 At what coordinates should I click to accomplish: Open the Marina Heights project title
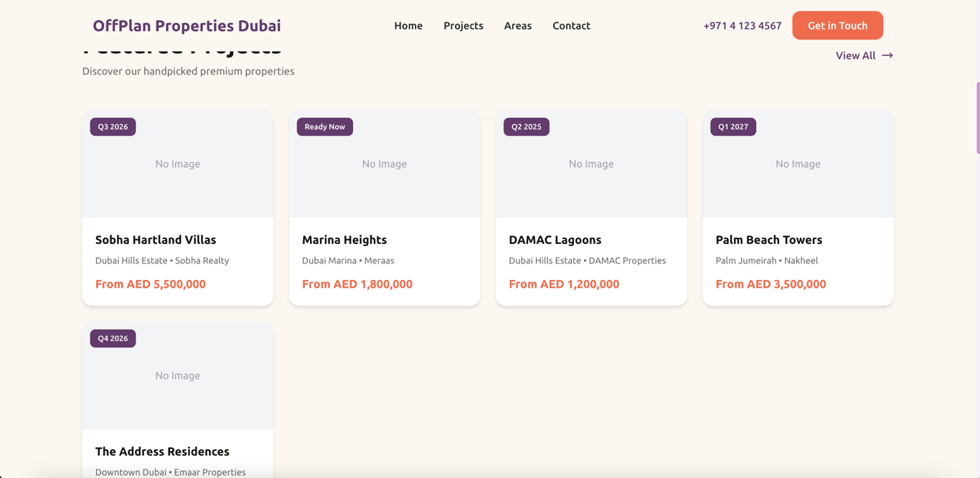[x=344, y=240]
